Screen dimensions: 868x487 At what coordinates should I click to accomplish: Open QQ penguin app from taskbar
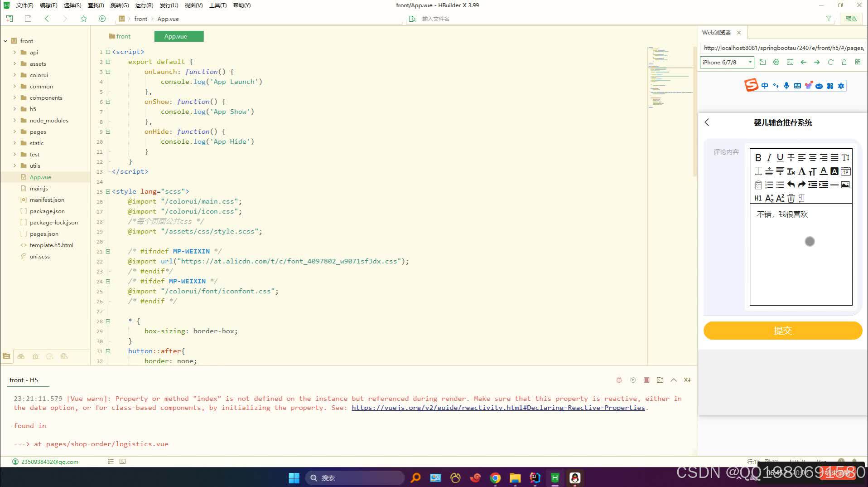(x=575, y=478)
